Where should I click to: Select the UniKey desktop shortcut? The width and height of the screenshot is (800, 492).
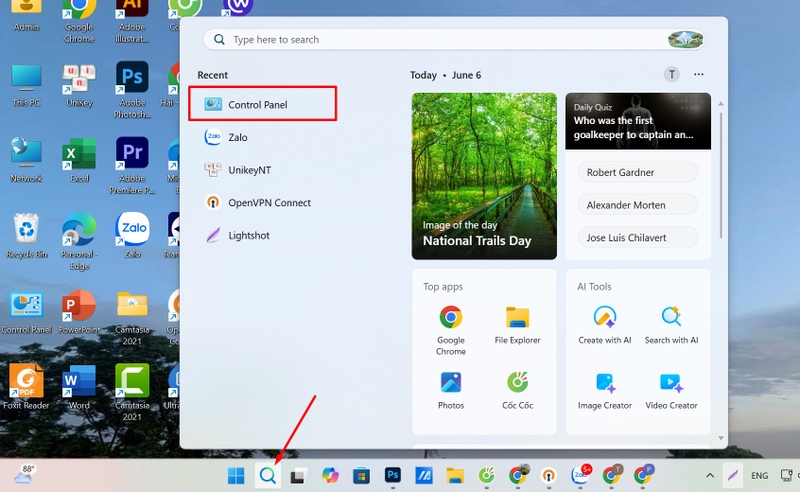pyautogui.click(x=79, y=86)
